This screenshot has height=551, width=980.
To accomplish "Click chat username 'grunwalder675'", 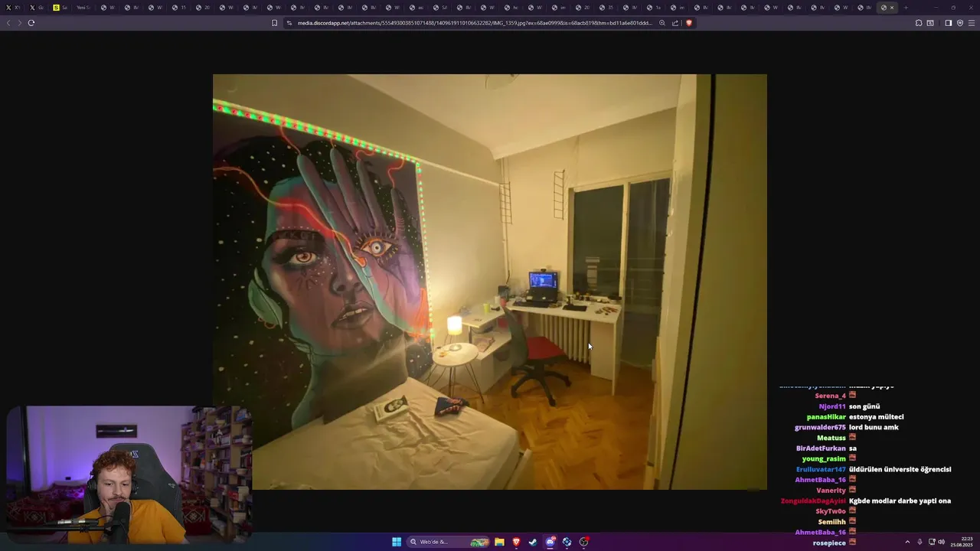I will [x=820, y=428].
